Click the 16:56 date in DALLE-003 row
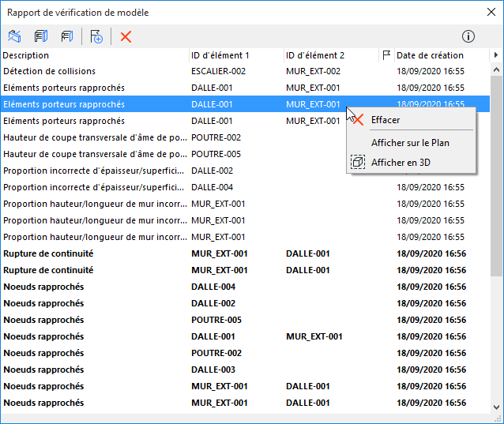The image size is (504, 424). click(x=431, y=370)
